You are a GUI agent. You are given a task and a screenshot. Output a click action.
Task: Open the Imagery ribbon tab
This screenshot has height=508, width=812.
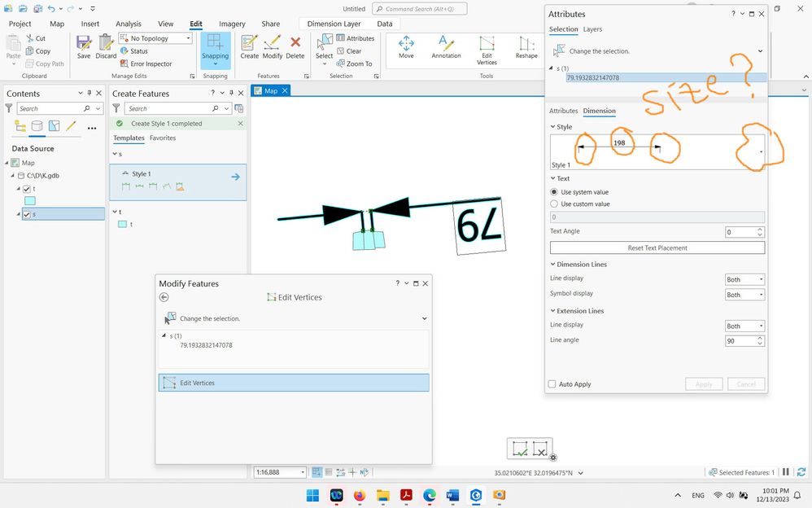click(232, 24)
